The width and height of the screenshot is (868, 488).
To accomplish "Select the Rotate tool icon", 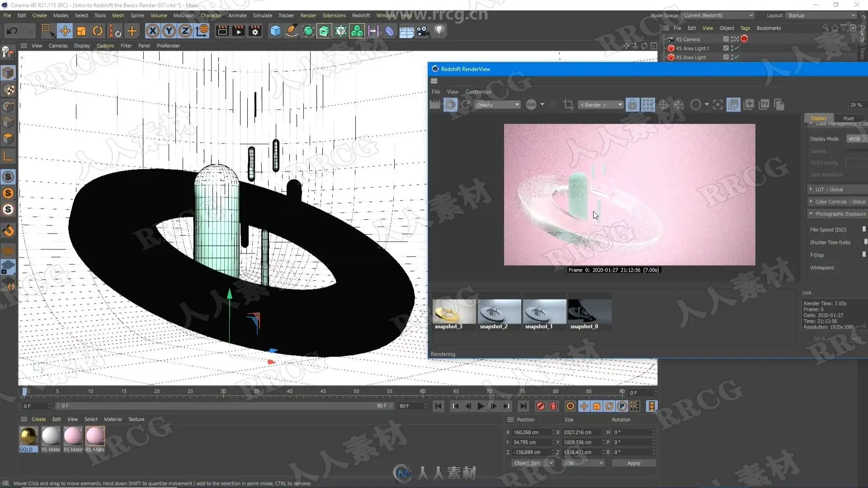I will [97, 31].
